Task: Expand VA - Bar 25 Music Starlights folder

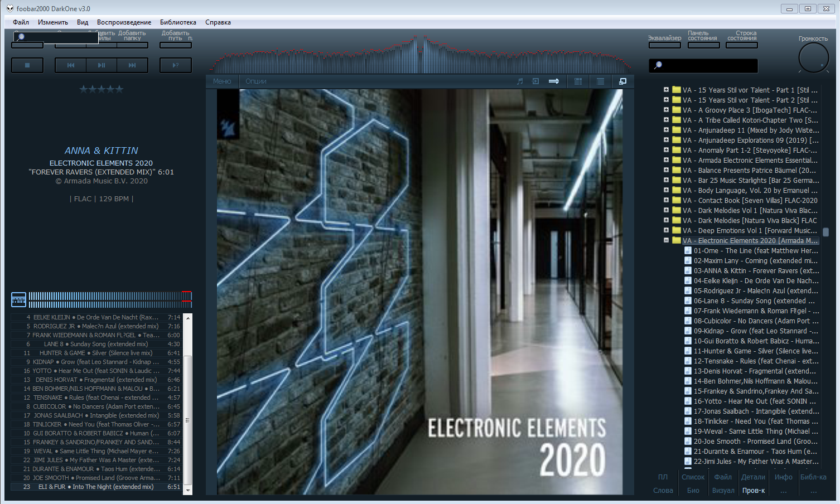Action: 666,180
